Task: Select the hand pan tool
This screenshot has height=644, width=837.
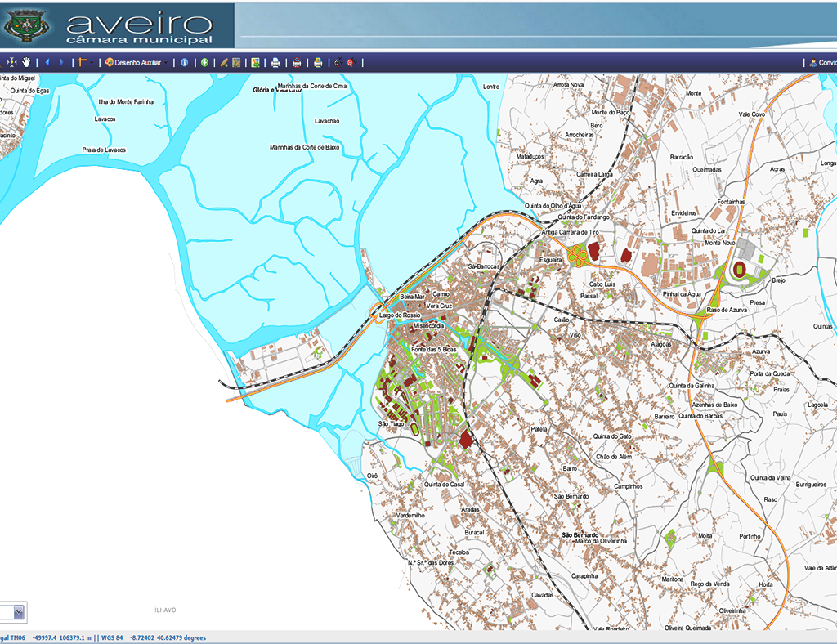Action: [27, 62]
